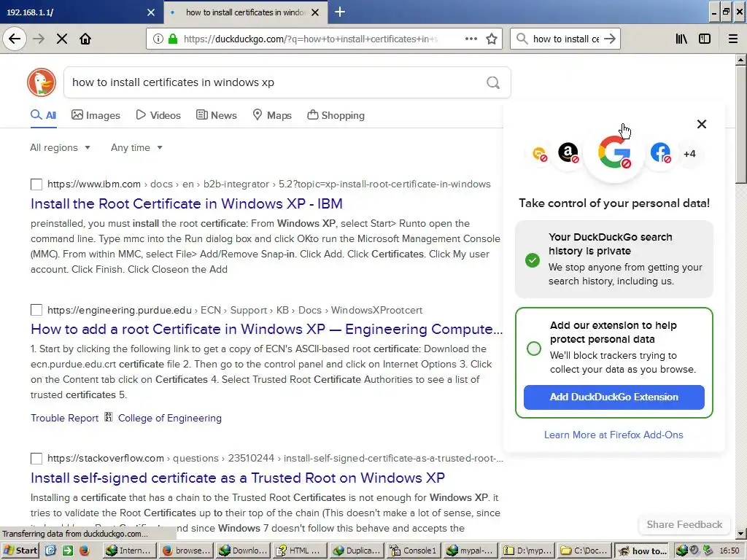Click the ibm.com result URL breadcrumb
The width and height of the screenshot is (747, 560).
(268, 184)
